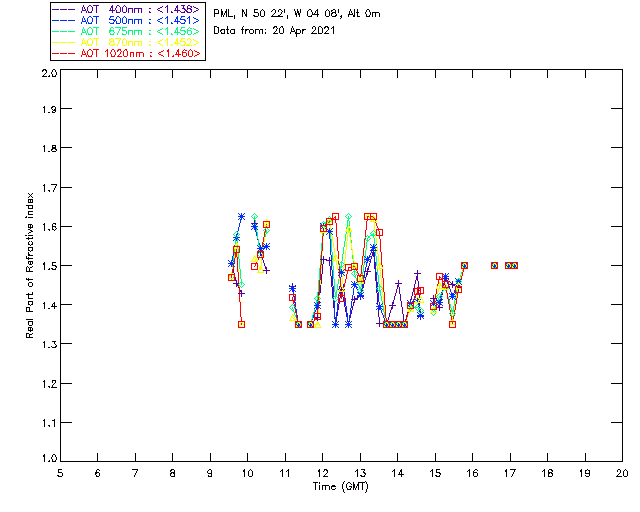Click the 5 tick label on x-axis
This screenshot has width=640, height=512.
click(60, 472)
